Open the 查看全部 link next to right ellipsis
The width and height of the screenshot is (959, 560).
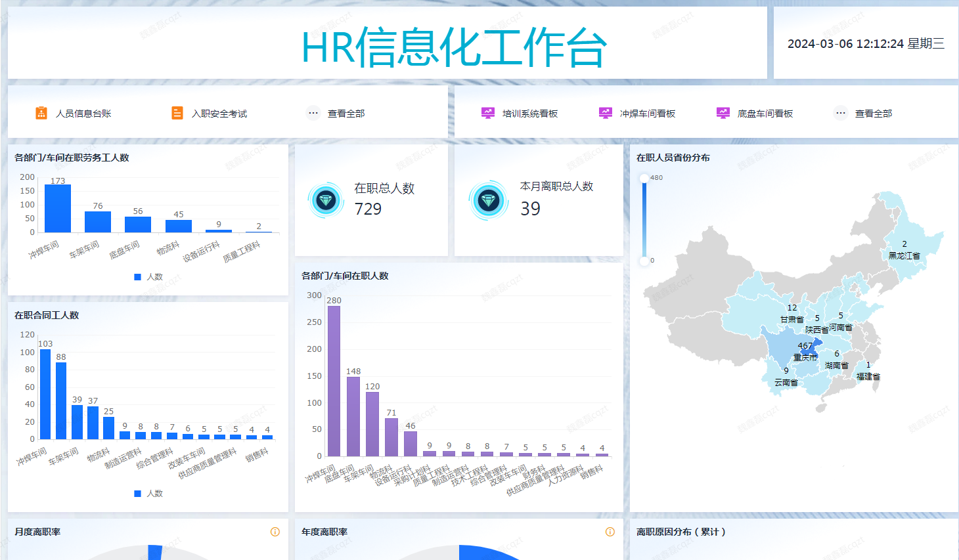pyautogui.click(x=873, y=113)
